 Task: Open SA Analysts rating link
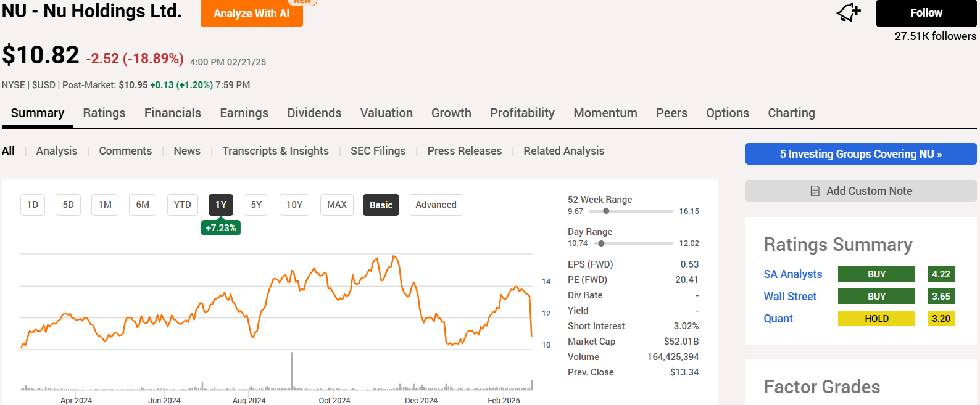(x=793, y=274)
